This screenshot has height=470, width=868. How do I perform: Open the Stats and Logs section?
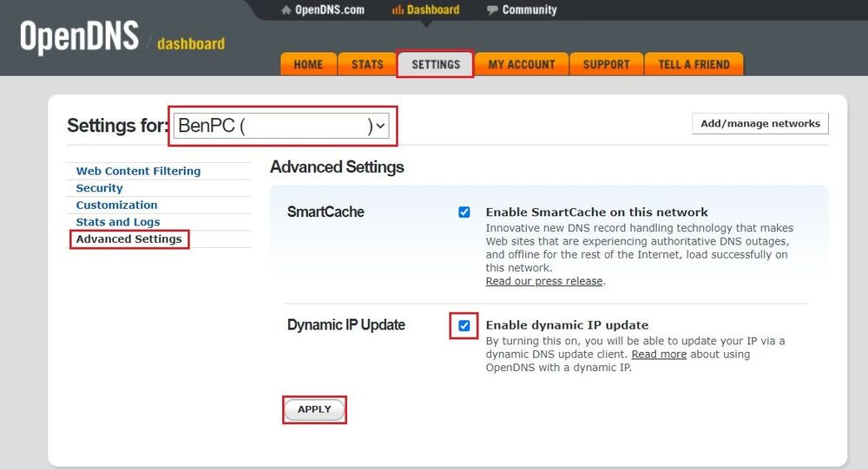tap(118, 222)
